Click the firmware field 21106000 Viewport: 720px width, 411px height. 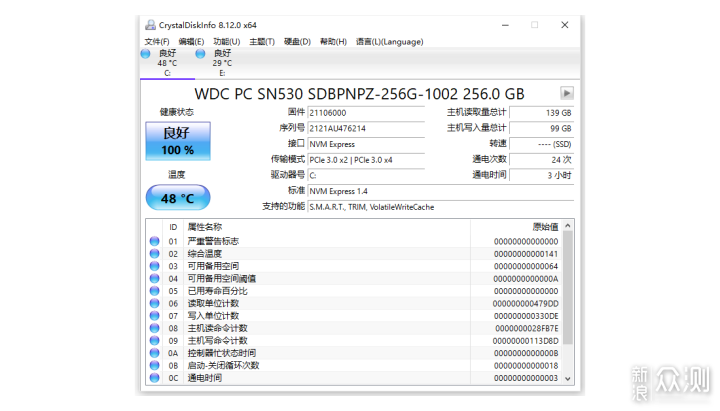[x=366, y=113]
